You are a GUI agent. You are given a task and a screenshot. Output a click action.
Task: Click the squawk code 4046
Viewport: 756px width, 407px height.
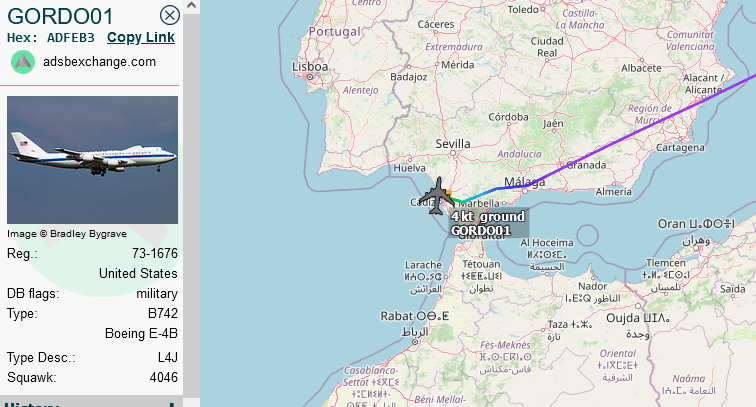163,377
